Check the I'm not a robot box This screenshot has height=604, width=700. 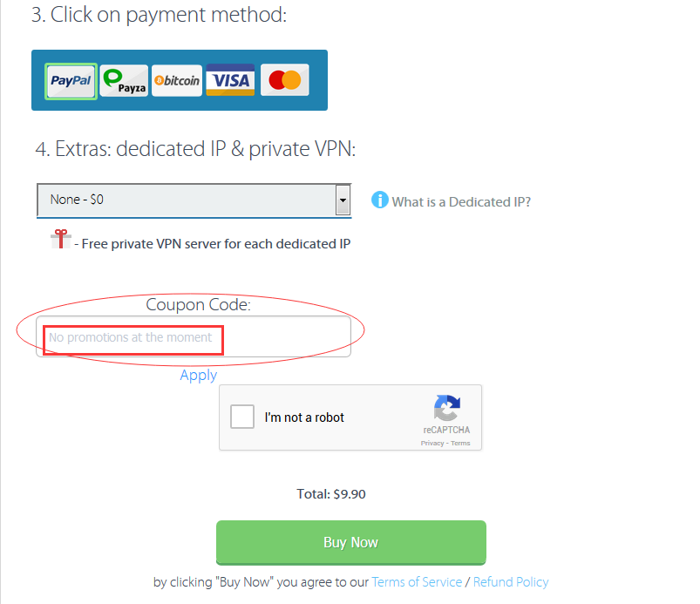[x=242, y=417]
